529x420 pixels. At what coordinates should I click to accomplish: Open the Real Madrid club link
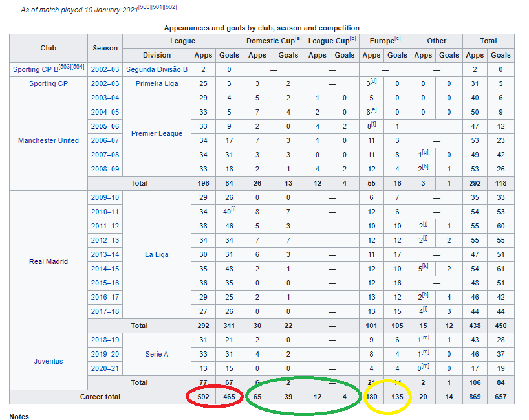point(49,261)
